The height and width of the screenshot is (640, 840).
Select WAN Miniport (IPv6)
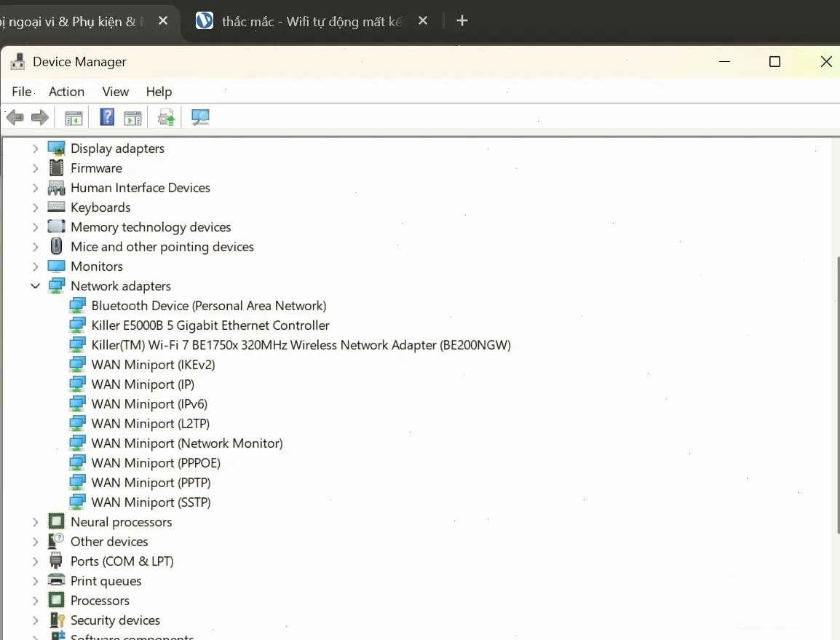tap(149, 403)
